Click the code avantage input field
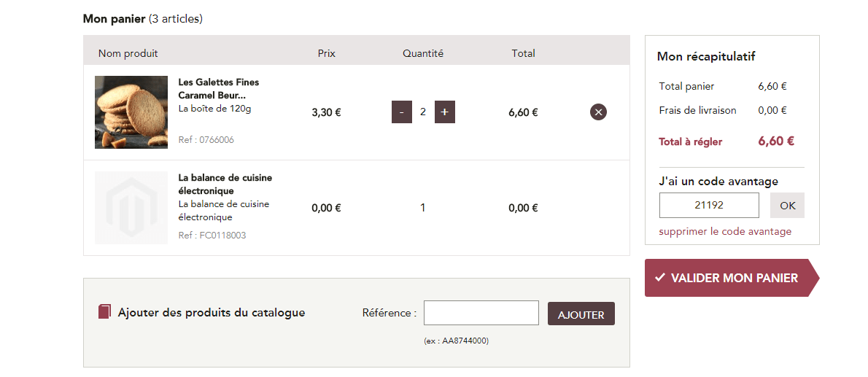868x377 pixels. pos(709,206)
